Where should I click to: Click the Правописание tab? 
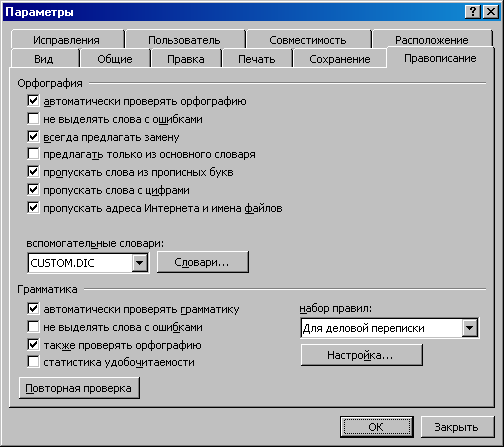click(x=440, y=58)
